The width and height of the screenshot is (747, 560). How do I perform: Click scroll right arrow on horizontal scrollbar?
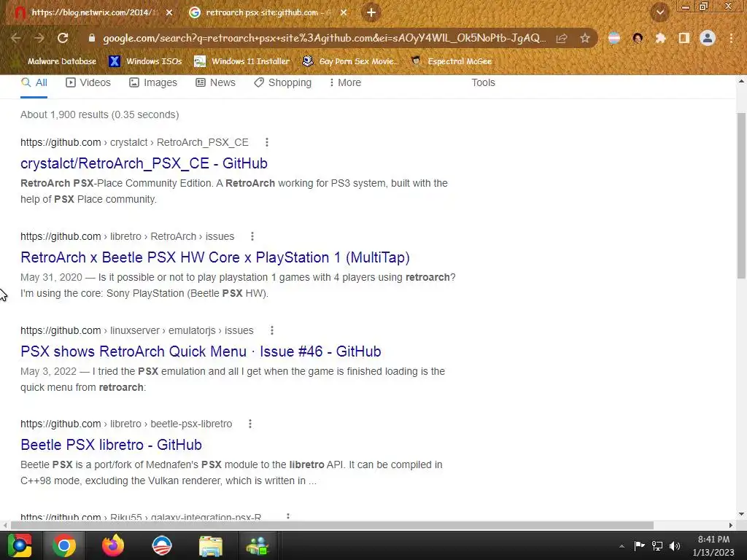click(731, 525)
